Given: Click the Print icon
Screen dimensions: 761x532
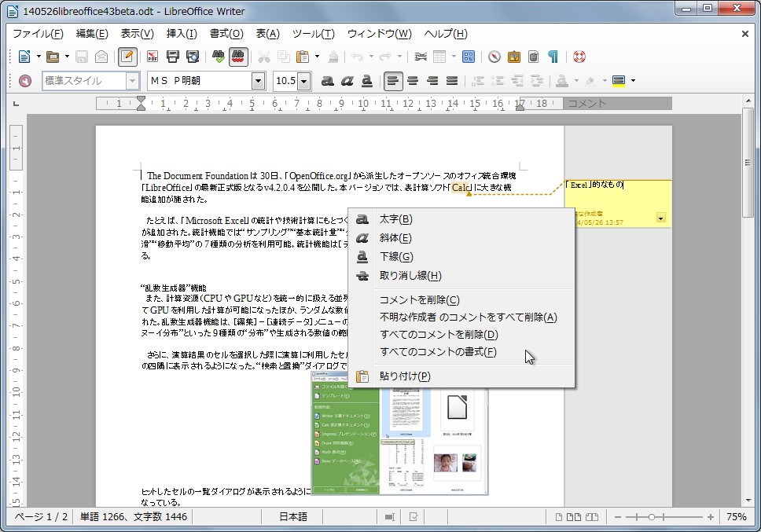Looking at the screenshot, I should pos(173,57).
